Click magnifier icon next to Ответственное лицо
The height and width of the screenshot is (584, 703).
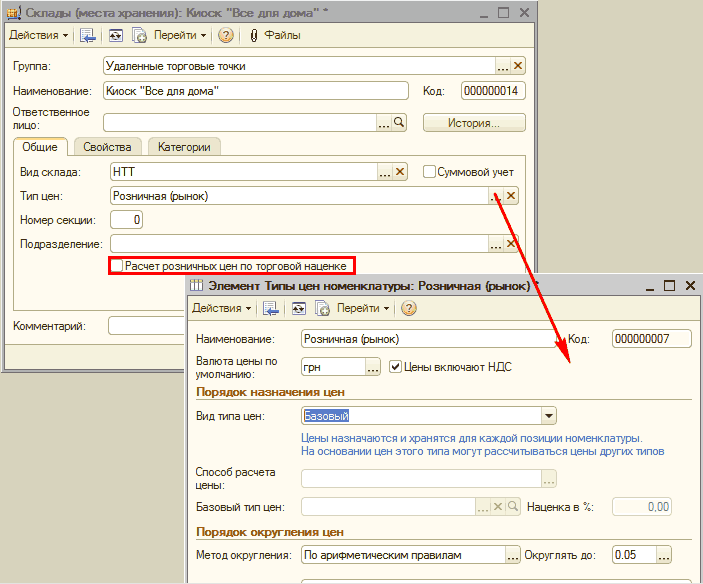399,122
